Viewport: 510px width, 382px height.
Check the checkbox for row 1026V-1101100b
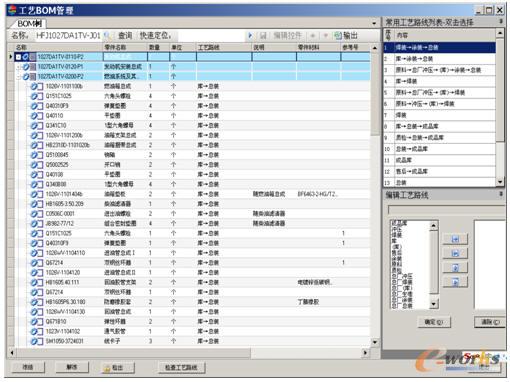(x=40, y=86)
